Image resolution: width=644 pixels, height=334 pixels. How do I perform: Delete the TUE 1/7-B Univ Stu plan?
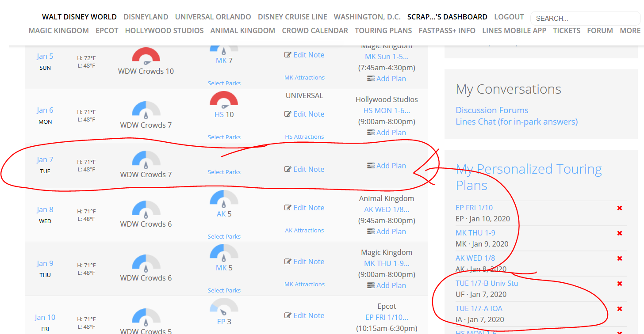[x=620, y=284]
